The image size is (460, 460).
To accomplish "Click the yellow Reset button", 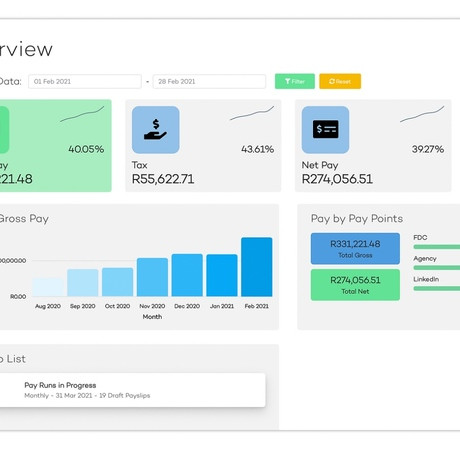I will (340, 81).
